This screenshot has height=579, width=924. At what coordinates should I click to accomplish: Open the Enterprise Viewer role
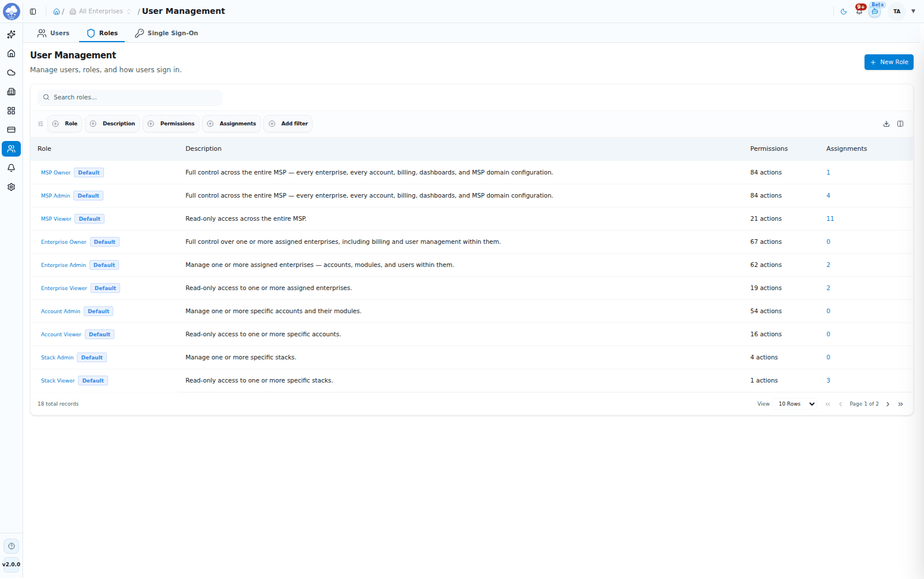point(64,288)
